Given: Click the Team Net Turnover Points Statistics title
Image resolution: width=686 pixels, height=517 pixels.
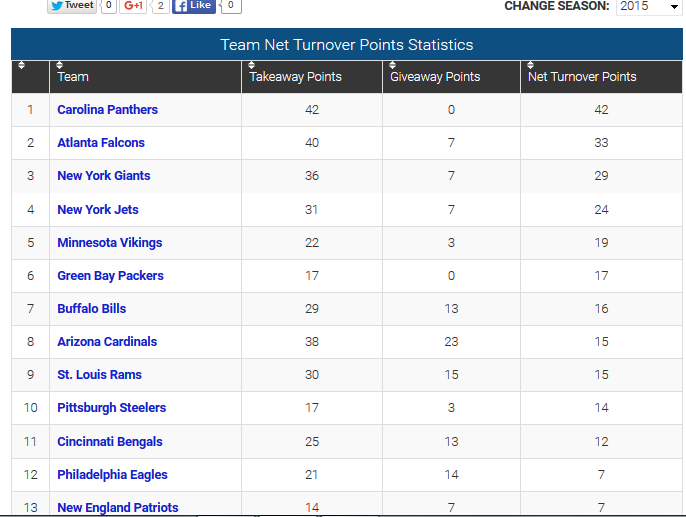Looking at the screenshot, I should (x=346, y=45).
